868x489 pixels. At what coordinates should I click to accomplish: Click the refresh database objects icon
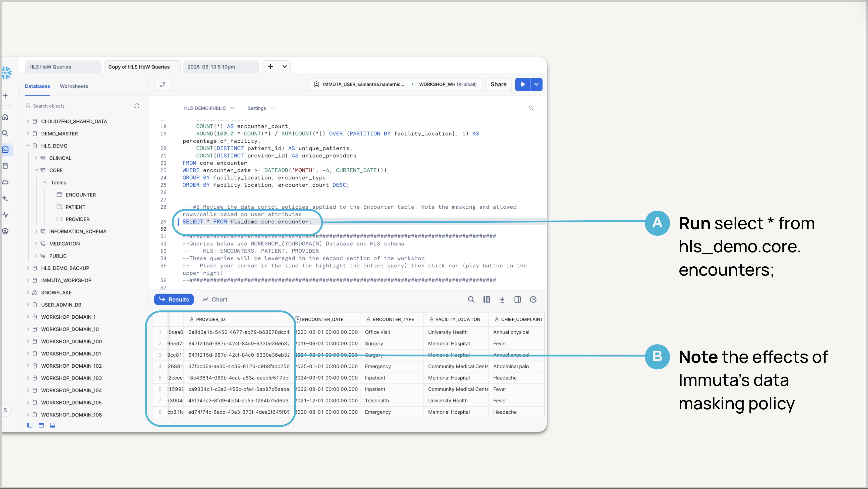137,106
